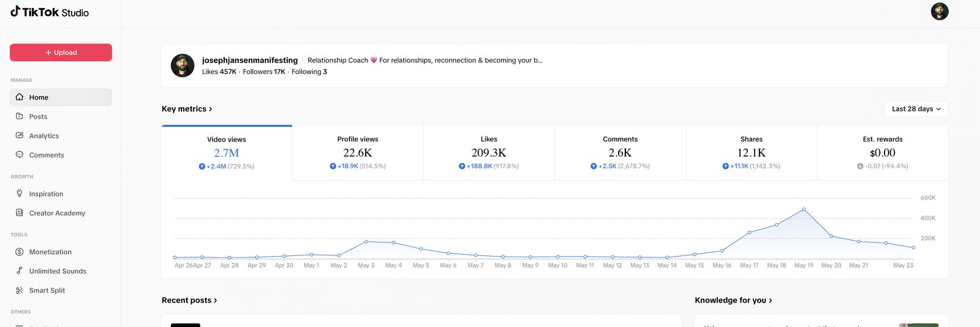Select the Est. rewards metric tab
The image size is (980, 327).
[x=883, y=152]
